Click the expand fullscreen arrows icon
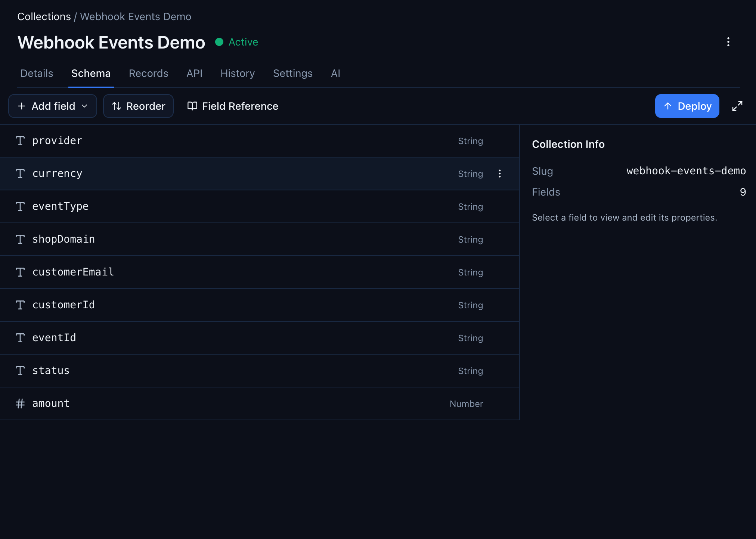Image resolution: width=756 pixels, height=539 pixels. point(737,106)
